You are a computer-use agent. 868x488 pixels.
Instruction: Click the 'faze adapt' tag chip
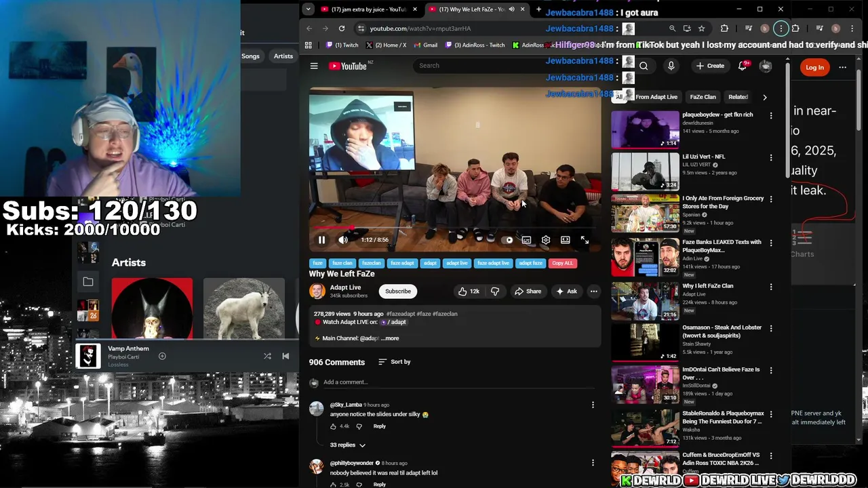click(402, 263)
